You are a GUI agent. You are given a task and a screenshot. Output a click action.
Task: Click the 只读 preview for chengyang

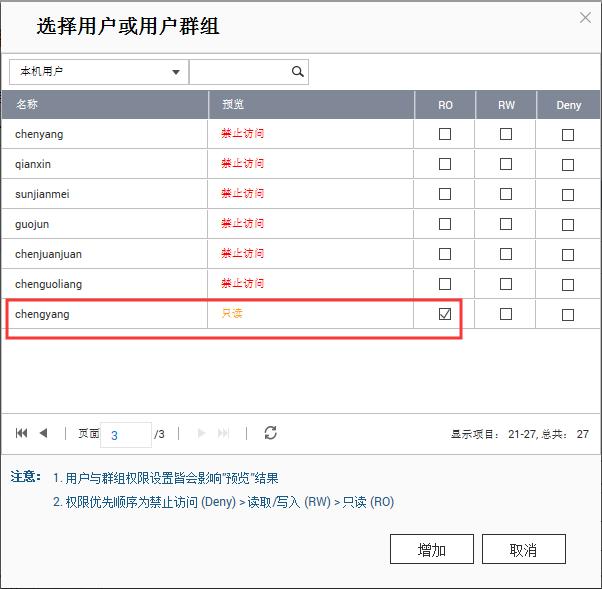tap(232, 313)
